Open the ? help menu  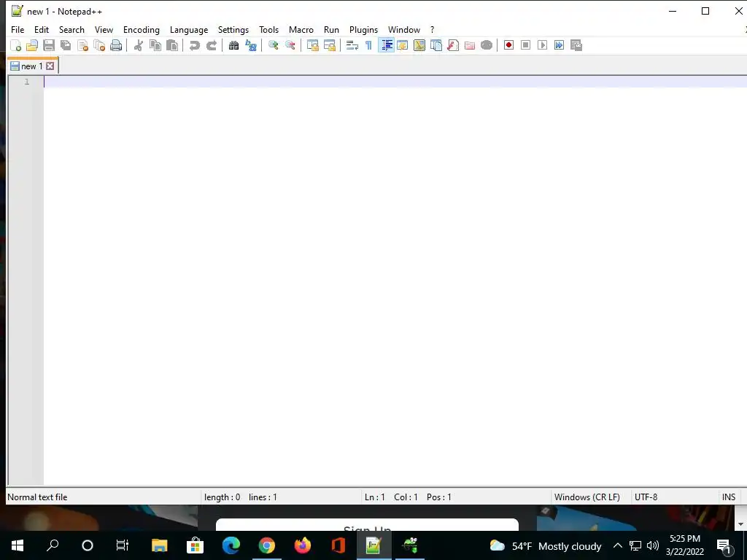point(432,29)
